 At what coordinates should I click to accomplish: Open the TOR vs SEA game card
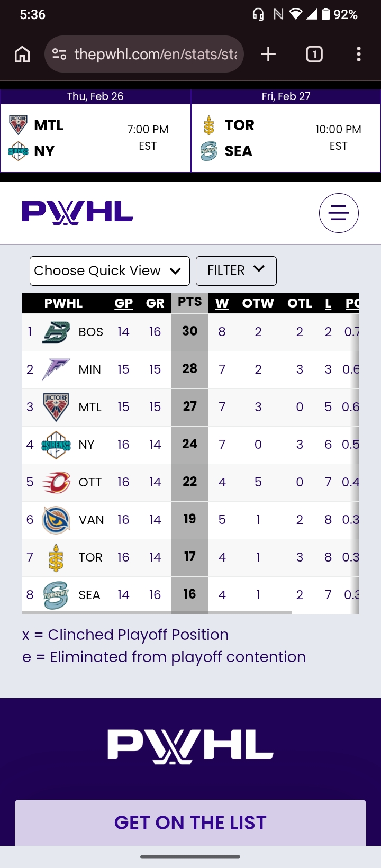tap(286, 138)
